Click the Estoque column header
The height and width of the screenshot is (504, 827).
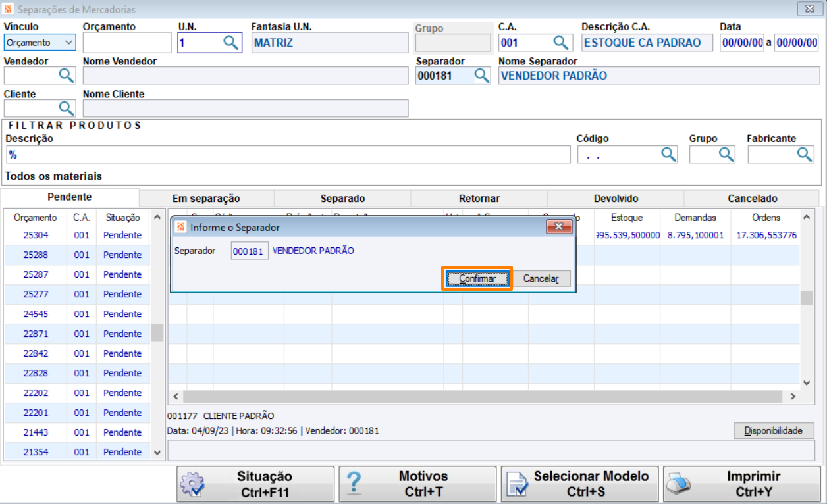tap(627, 218)
